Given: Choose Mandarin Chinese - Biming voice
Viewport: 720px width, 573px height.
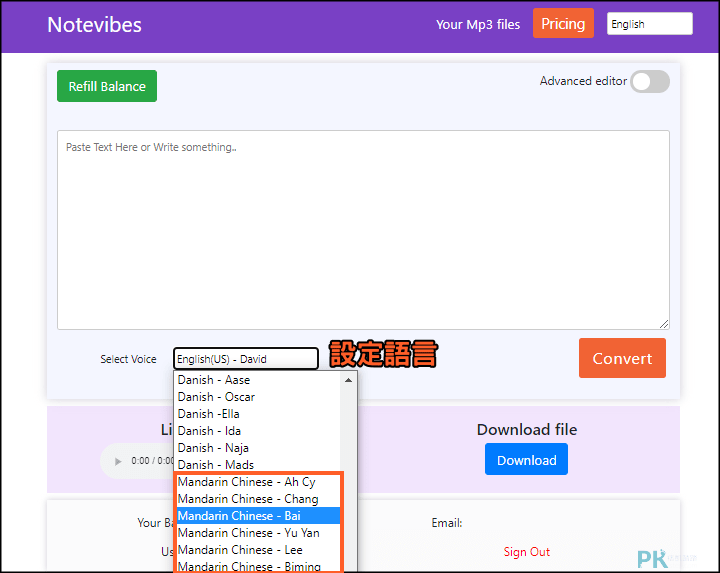Looking at the screenshot, I should pyautogui.click(x=258, y=566).
